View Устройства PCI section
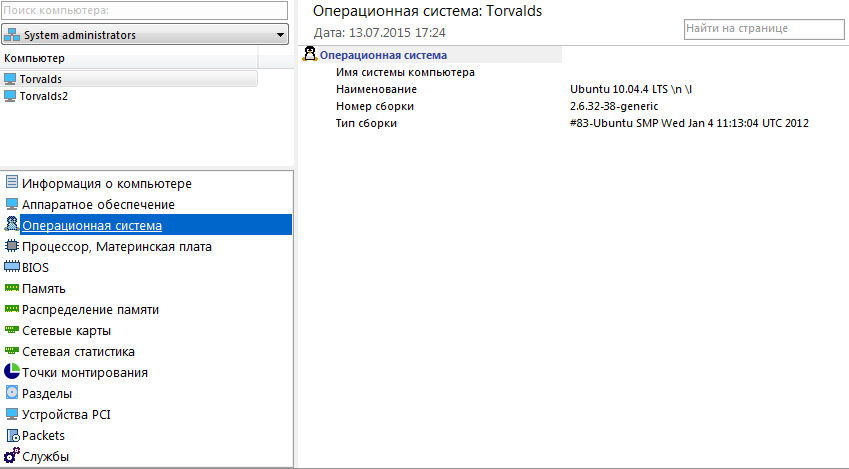This screenshot has height=469, width=849. (66, 414)
